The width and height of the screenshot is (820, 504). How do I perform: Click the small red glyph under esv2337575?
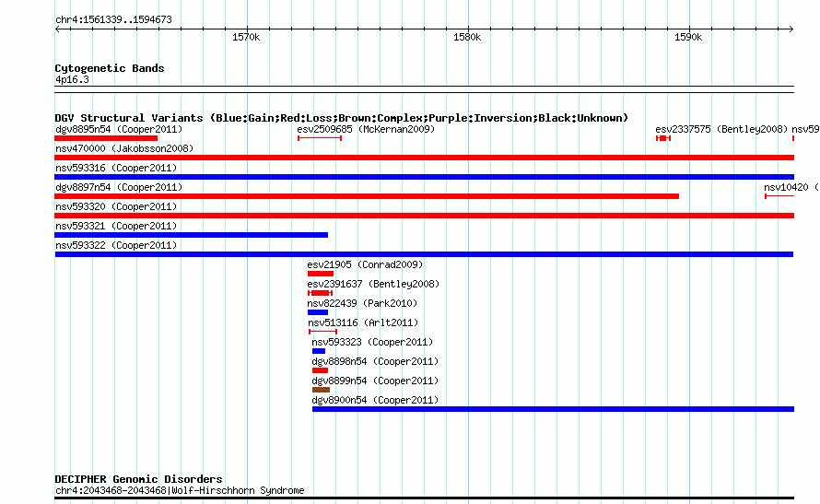tap(663, 138)
